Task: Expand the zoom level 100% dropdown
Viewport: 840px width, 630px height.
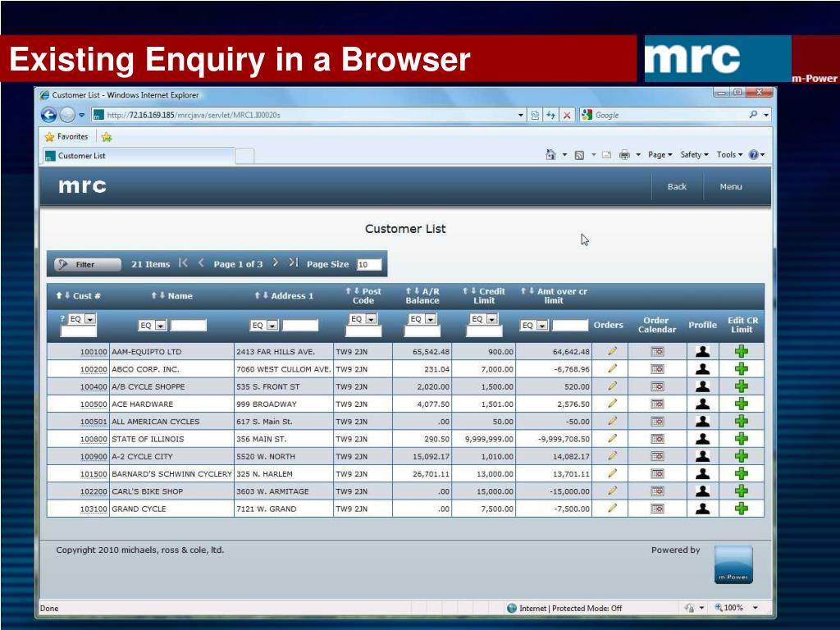Action: [x=756, y=608]
